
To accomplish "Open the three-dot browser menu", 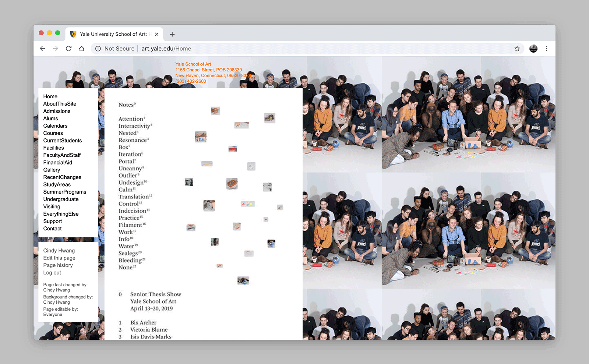I will coord(546,48).
